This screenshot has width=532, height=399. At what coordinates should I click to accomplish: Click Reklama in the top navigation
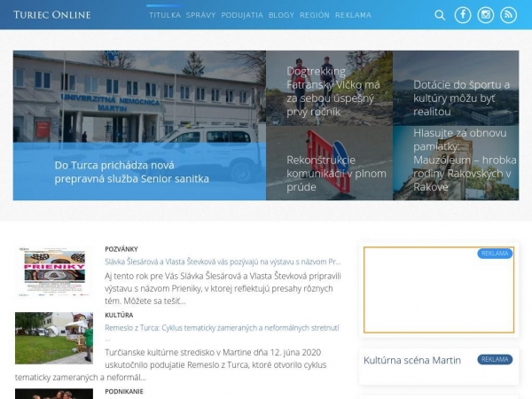(354, 15)
